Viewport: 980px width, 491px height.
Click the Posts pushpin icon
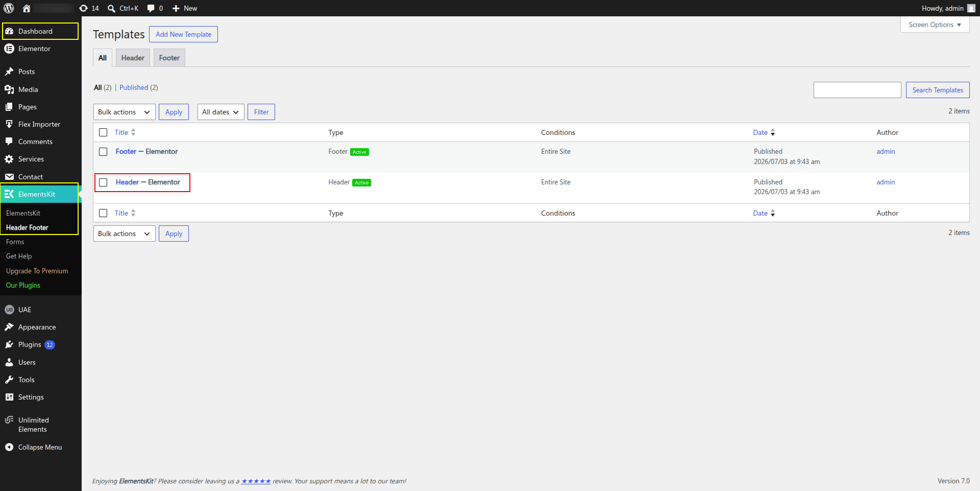9,72
